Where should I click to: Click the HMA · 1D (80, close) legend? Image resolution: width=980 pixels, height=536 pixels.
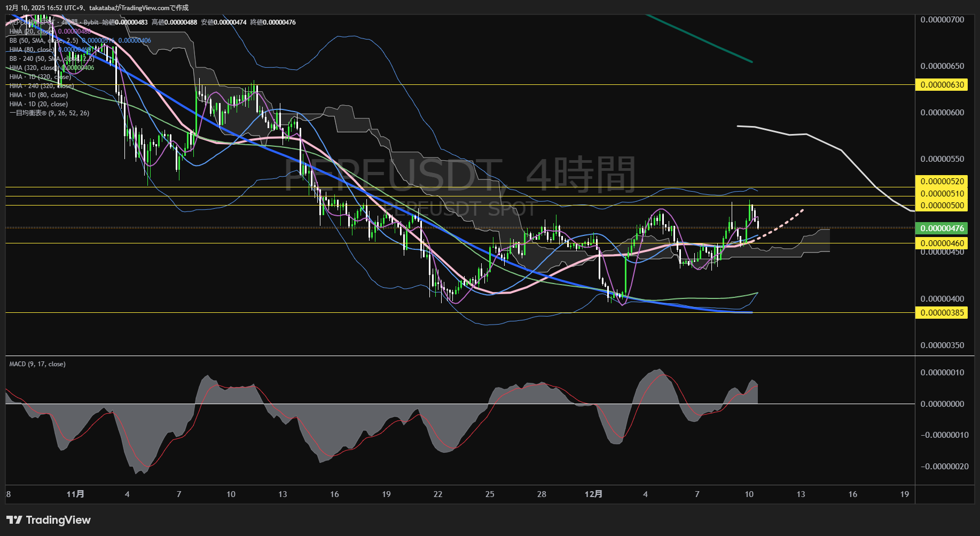[38, 95]
